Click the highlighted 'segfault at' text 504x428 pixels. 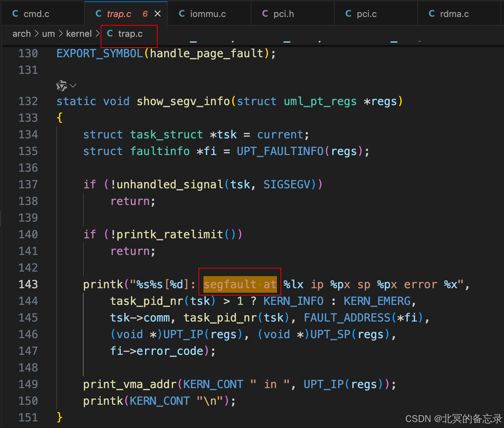click(240, 284)
